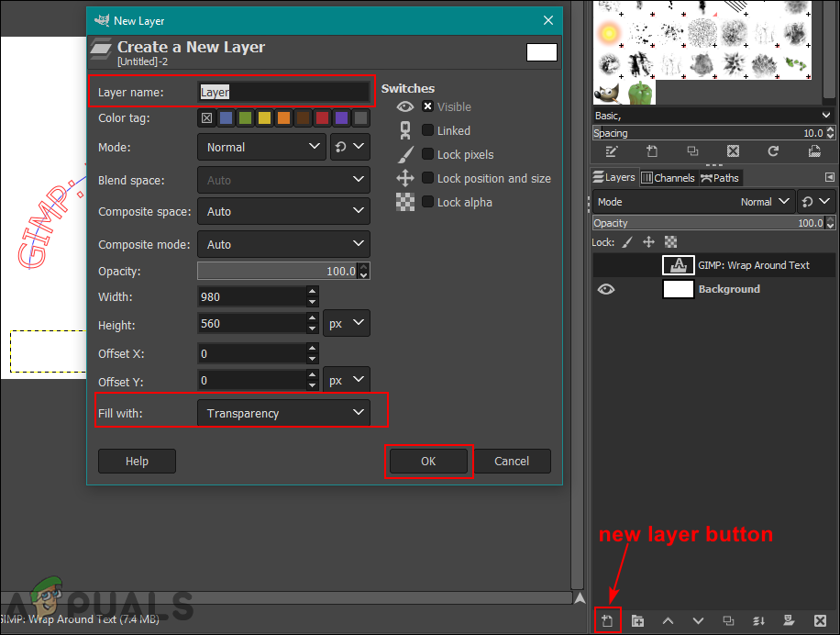
Task: Switch to the Paths tab
Action: [720, 177]
